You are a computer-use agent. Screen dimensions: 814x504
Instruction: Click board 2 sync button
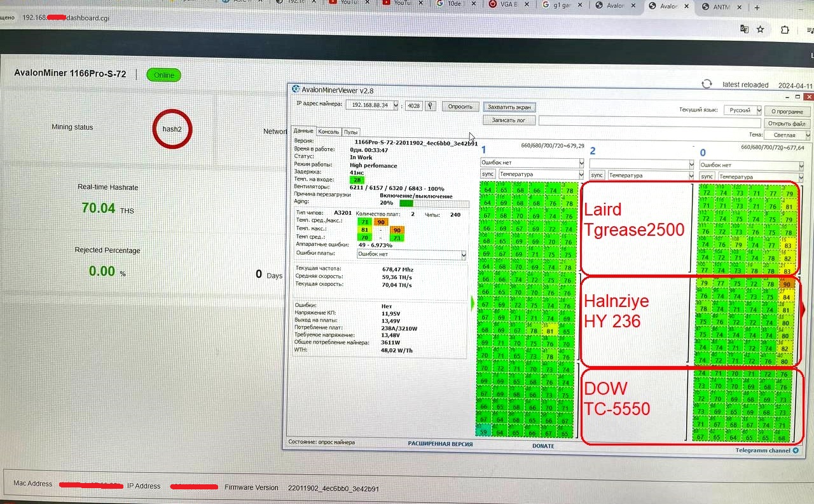(597, 175)
